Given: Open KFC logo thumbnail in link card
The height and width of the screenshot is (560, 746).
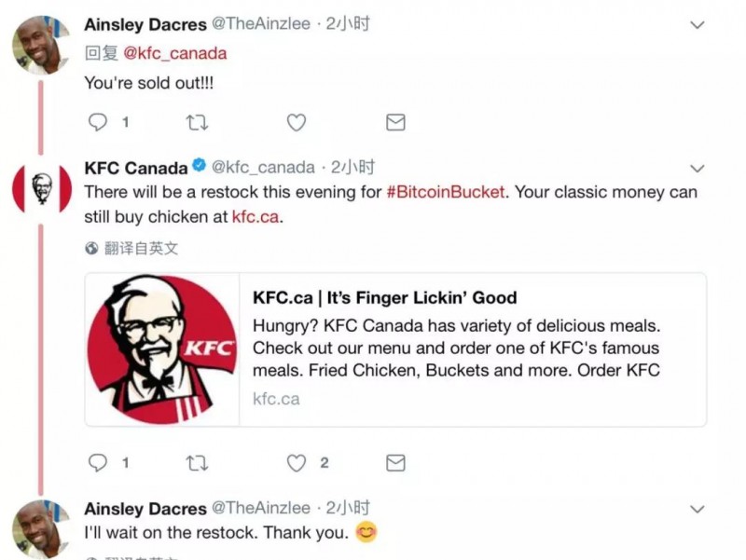Looking at the screenshot, I should click(162, 349).
